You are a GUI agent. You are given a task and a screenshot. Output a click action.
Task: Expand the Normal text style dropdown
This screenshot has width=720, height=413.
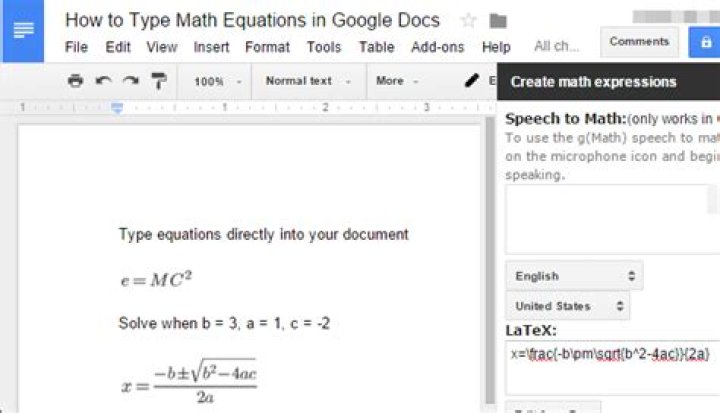[308, 81]
